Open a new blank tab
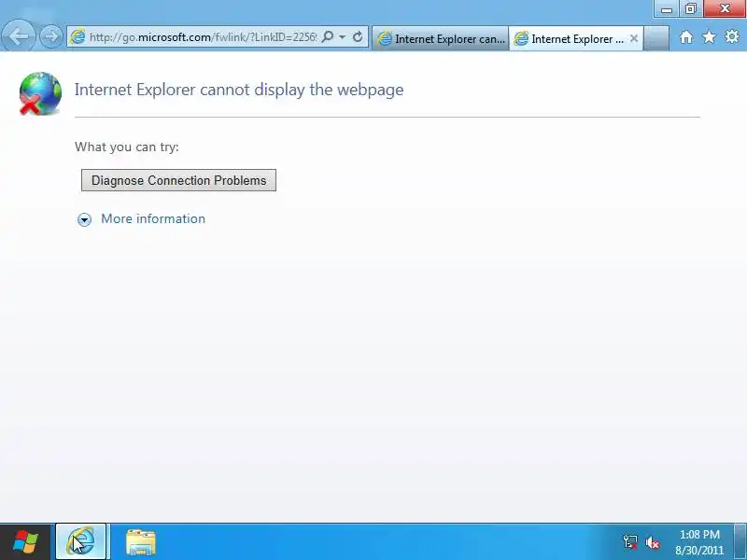 (656, 38)
